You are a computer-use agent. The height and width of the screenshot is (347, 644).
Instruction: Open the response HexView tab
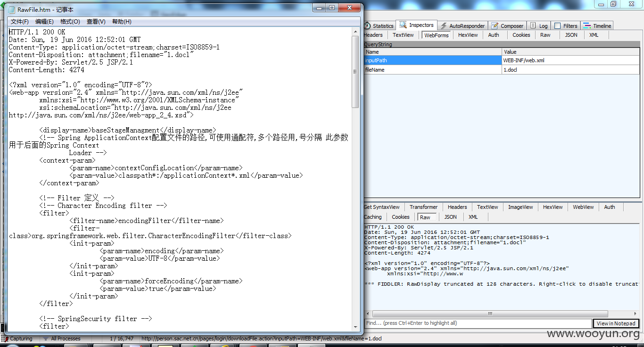pos(553,207)
